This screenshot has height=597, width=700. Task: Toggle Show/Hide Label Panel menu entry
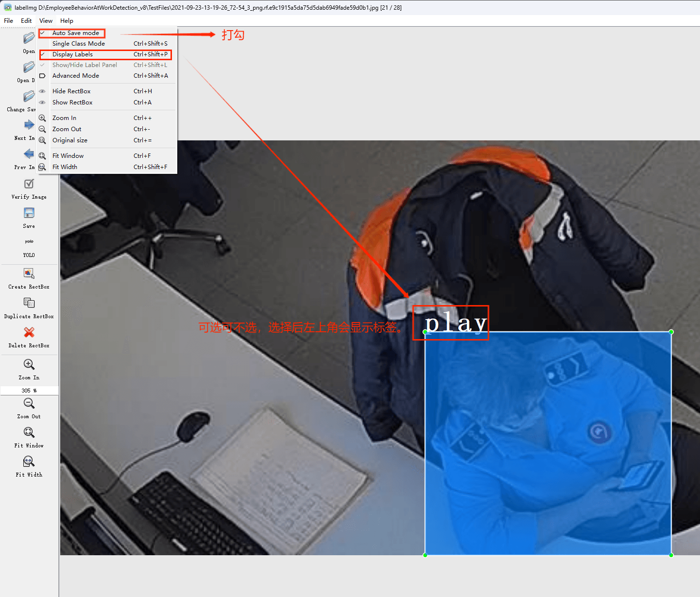(107, 65)
